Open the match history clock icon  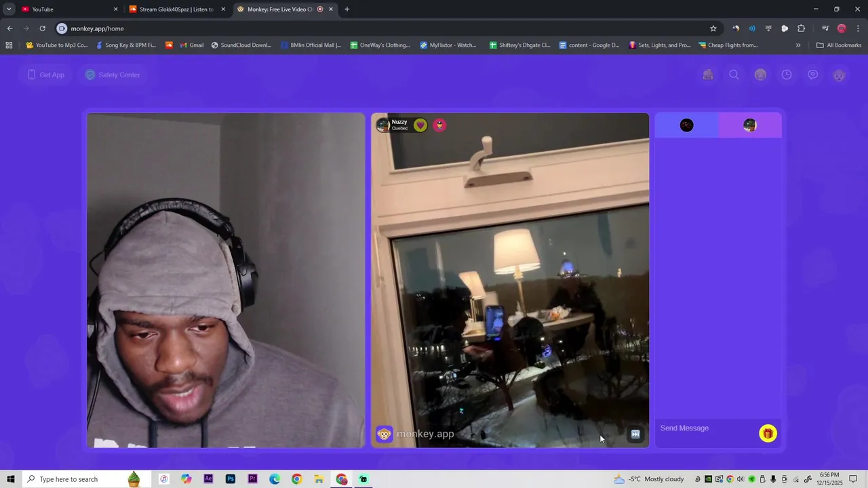(787, 75)
